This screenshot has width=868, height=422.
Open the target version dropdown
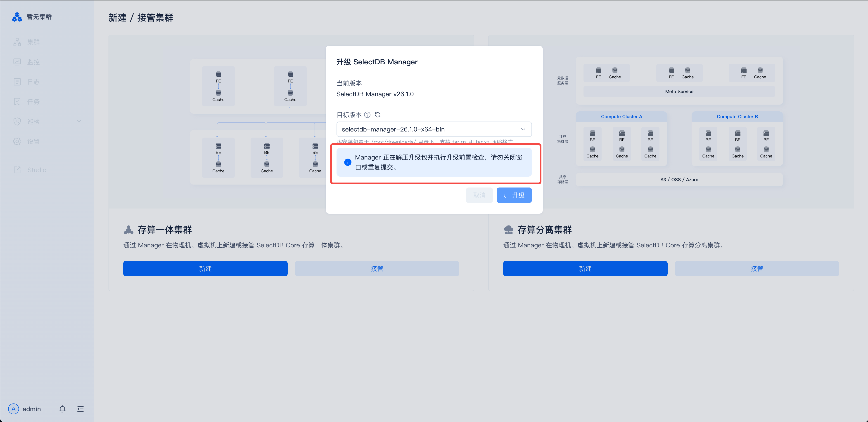pos(434,129)
